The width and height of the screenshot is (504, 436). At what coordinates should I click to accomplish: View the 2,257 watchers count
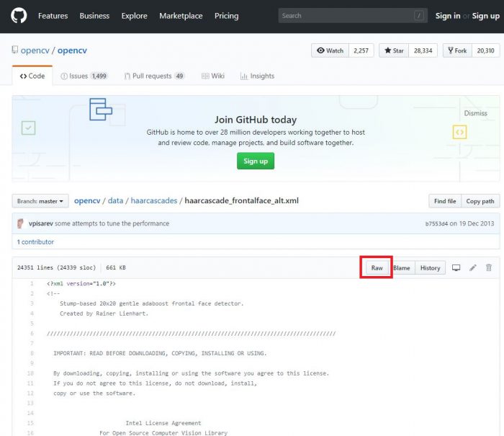click(x=361, y=50)
